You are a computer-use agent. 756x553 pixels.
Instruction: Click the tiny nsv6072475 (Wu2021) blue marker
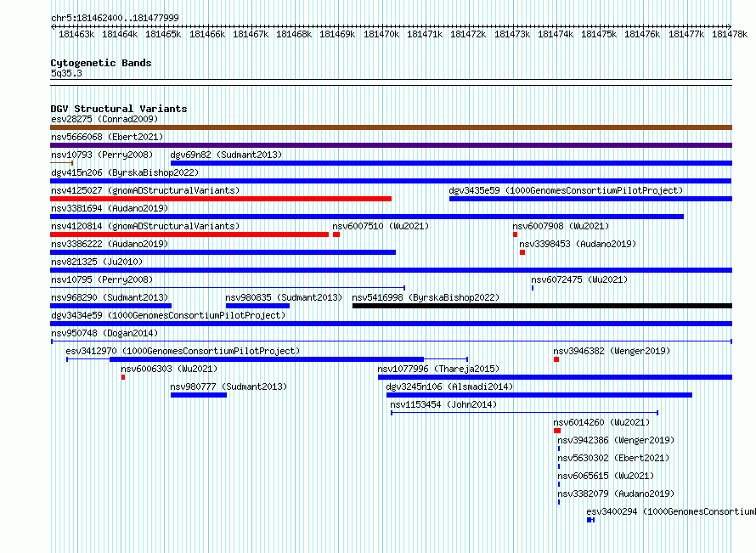tap(533, 288)
